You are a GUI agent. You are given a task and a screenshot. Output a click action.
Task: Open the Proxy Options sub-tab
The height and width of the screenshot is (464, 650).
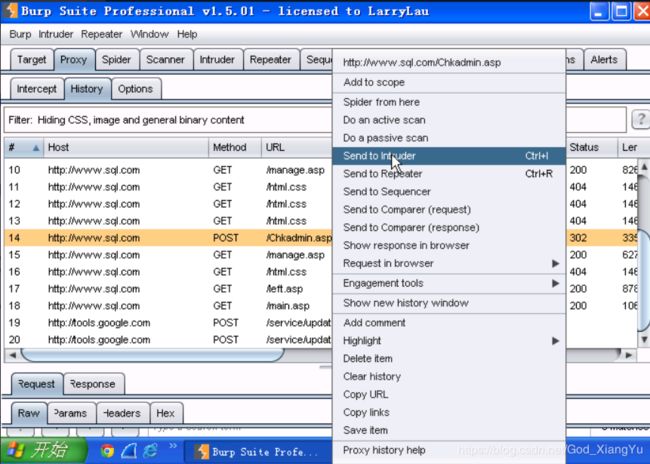tap(136, 89)
